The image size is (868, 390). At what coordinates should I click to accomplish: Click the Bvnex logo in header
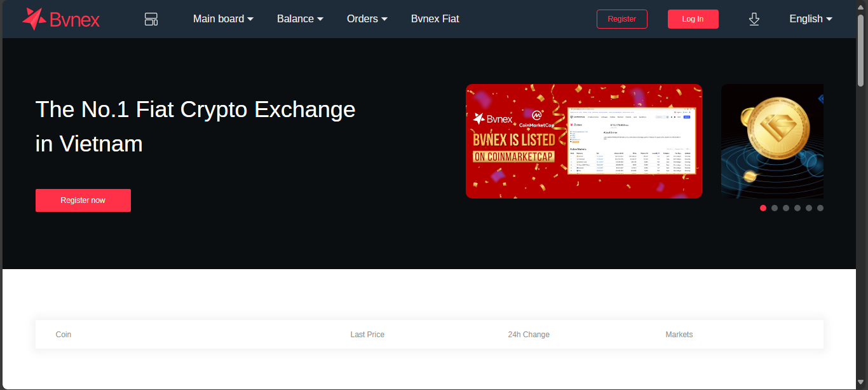[61, 19]
